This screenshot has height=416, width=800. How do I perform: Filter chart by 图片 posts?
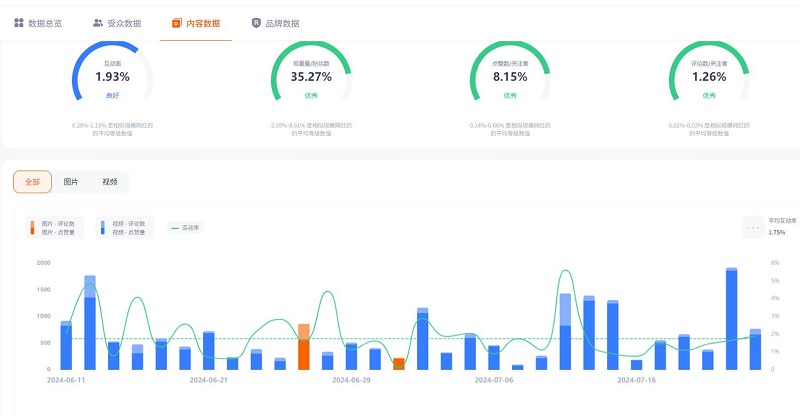pyautogui.click(x=71, y=182)
